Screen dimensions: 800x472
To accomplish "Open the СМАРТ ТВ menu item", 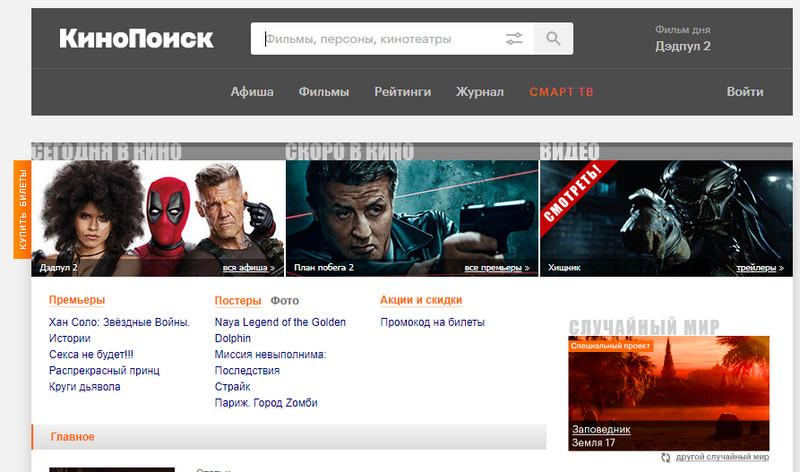I will click(x=561, y=92).
